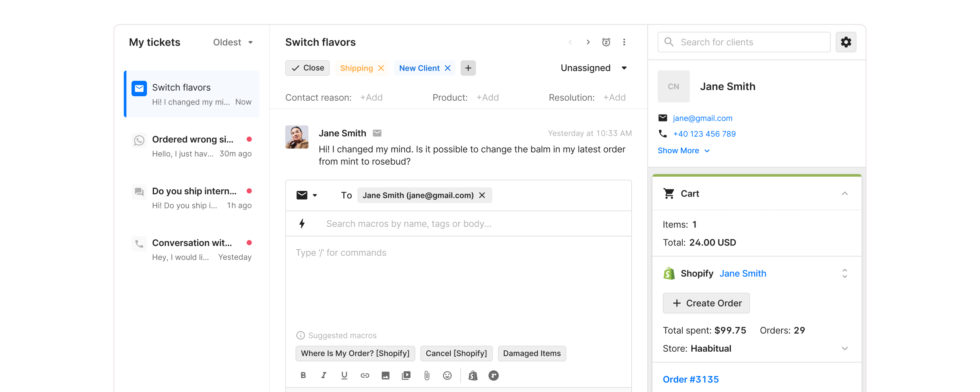980x392 pixels.
Task: Open the emoji picker
Action: coord(447,375)
